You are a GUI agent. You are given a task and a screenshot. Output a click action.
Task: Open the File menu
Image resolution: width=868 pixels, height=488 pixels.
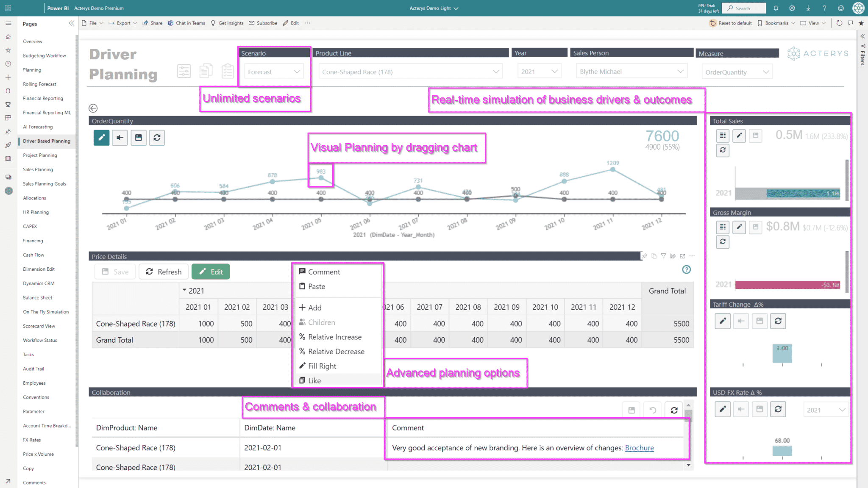92,23
